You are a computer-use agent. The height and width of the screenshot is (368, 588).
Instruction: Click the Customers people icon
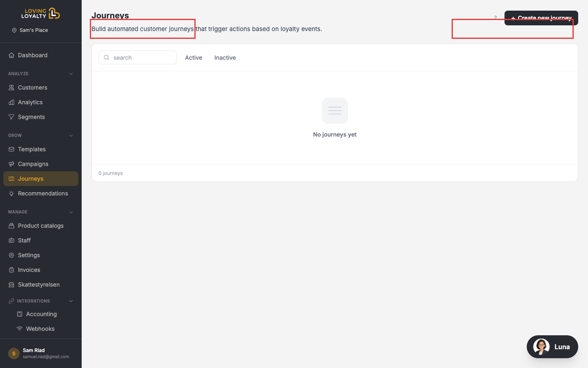(11, 88)
